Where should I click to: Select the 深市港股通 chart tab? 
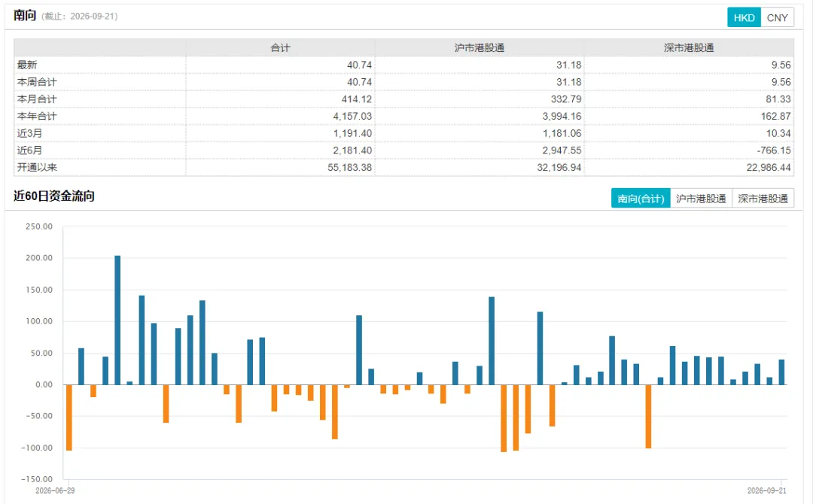click(763, 199)
